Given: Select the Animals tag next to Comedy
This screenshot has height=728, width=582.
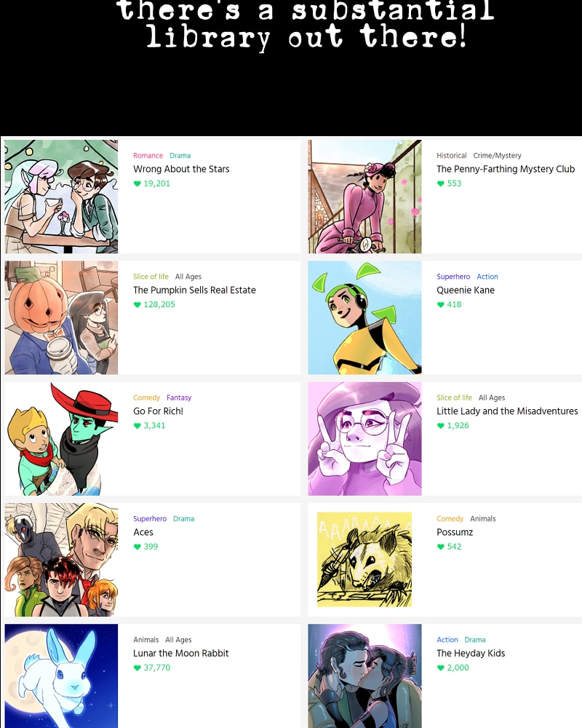Looking at the screenshot, I should pos(482,518).
